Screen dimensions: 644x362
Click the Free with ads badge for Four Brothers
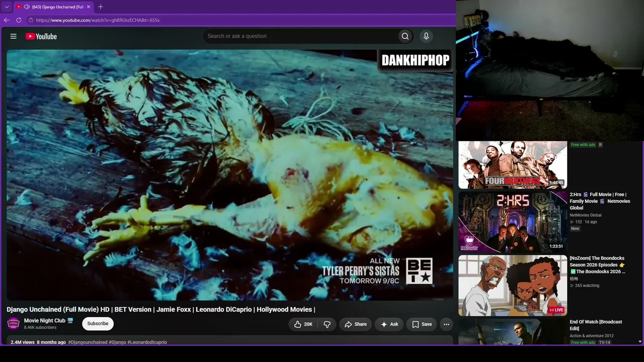583,145
